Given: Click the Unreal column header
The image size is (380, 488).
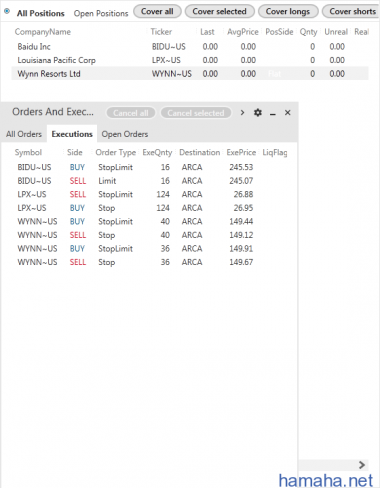Looking at the screenshot, I should (336, 32).
